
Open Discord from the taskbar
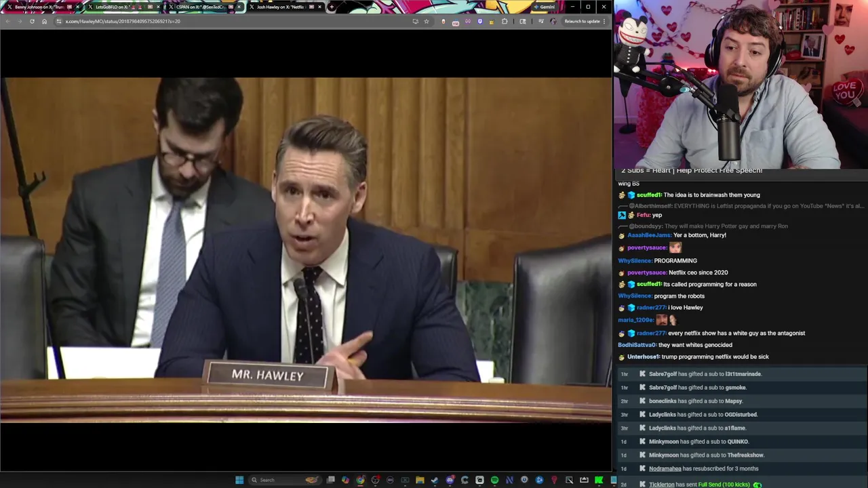click(x=450, y=480)
